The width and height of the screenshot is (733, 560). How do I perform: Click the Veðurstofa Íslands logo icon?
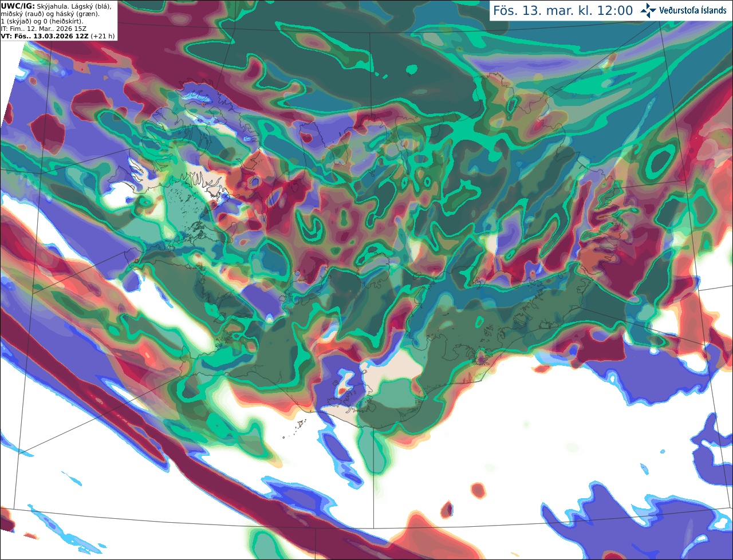(648, 10)
